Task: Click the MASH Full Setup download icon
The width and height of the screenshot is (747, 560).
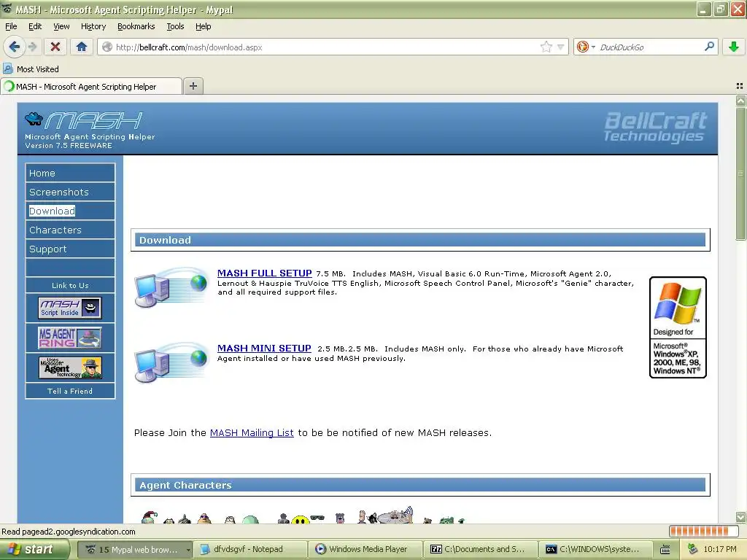Action: [171, 287]
